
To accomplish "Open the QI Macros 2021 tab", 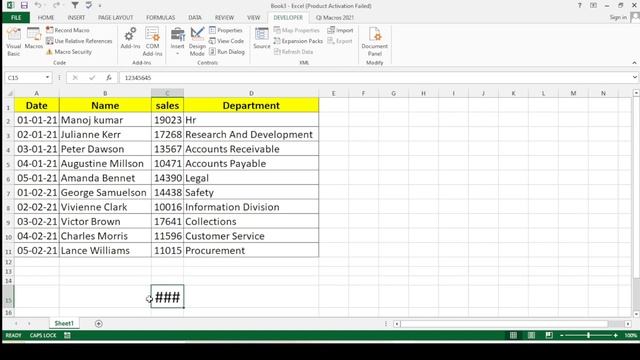I will pyautogui.click(x=335, y=18).
